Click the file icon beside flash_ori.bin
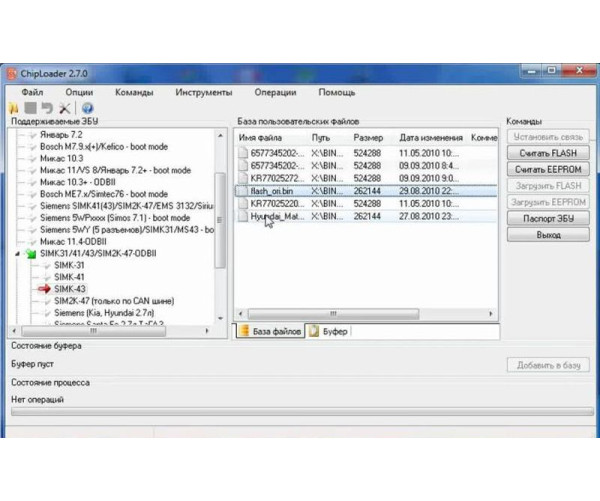The image size is (600, 501). [x=242, y=190]
